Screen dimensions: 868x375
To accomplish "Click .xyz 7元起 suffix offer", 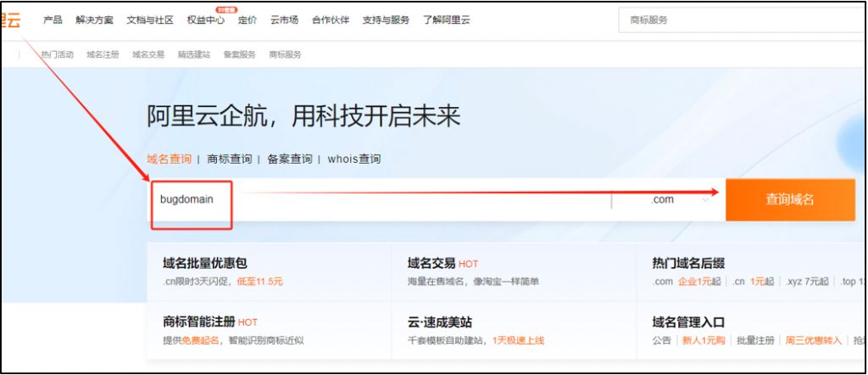I will [x=808, y=282].
